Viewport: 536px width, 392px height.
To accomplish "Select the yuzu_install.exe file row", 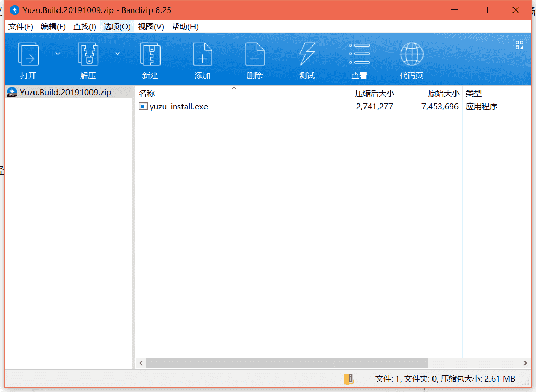I will click(x=333, y=107).
